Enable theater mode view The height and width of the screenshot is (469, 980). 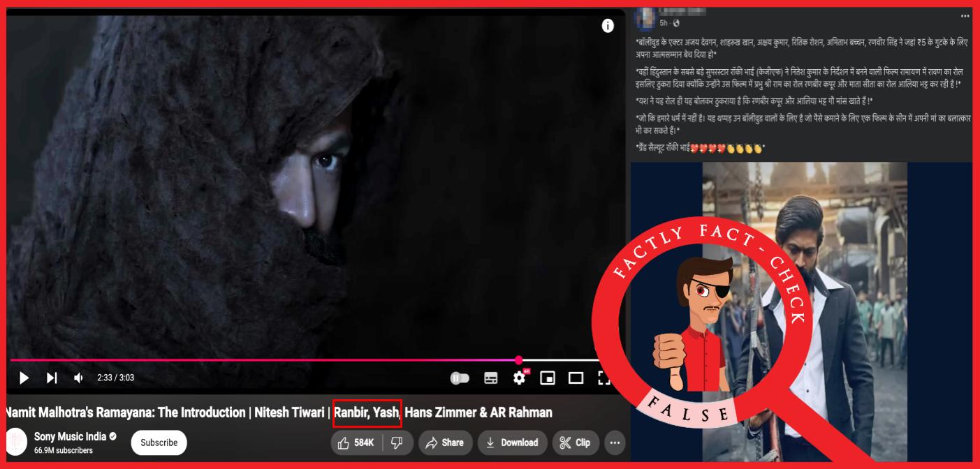click(576, 378)
